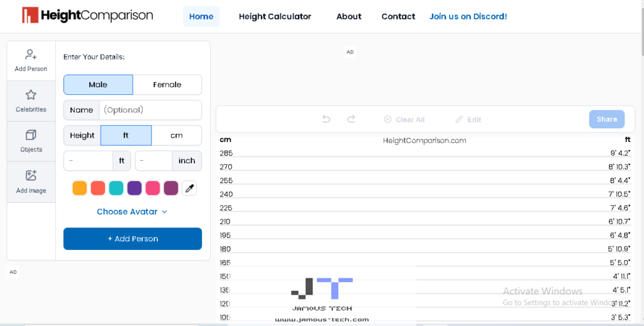The image size is (644, 326).
Task: Click the Share button
Action: click(x=607, y=119)
